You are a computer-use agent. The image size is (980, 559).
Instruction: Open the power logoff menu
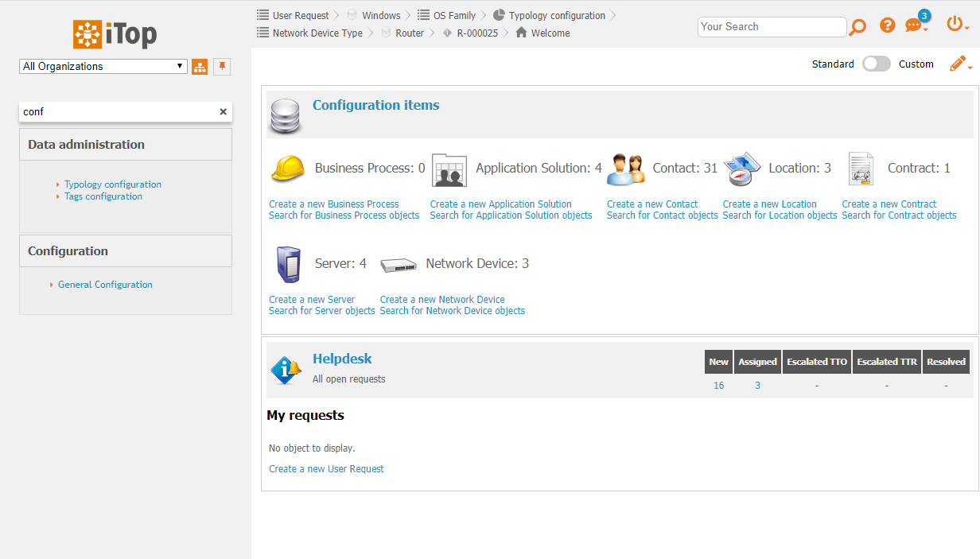point(957,25)
